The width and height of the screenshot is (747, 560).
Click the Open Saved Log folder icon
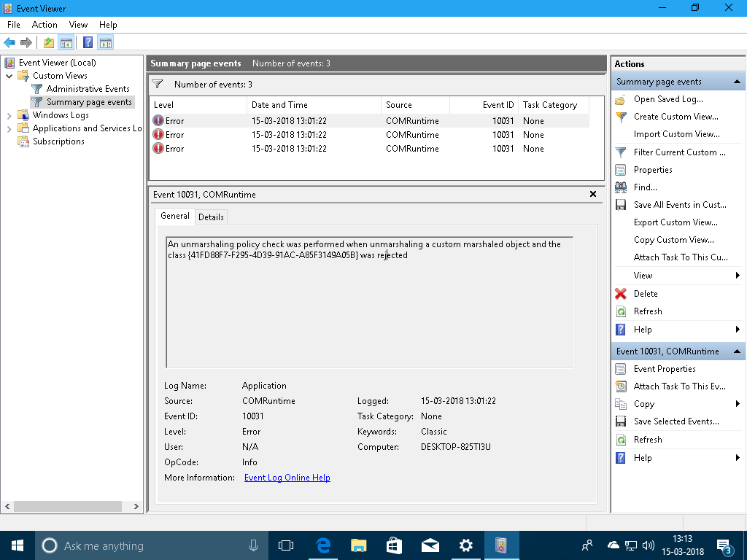(621, 99)
